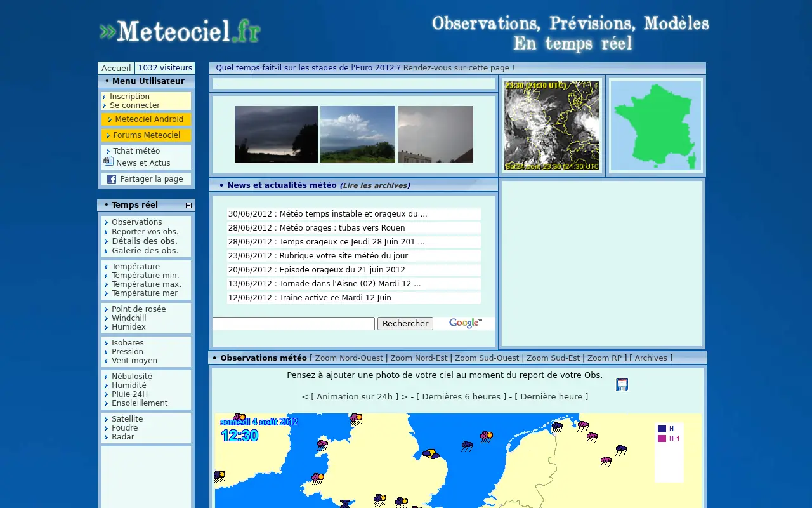Open Ensoleillement menu entry
812x508 pixels.
coord(140,403)
